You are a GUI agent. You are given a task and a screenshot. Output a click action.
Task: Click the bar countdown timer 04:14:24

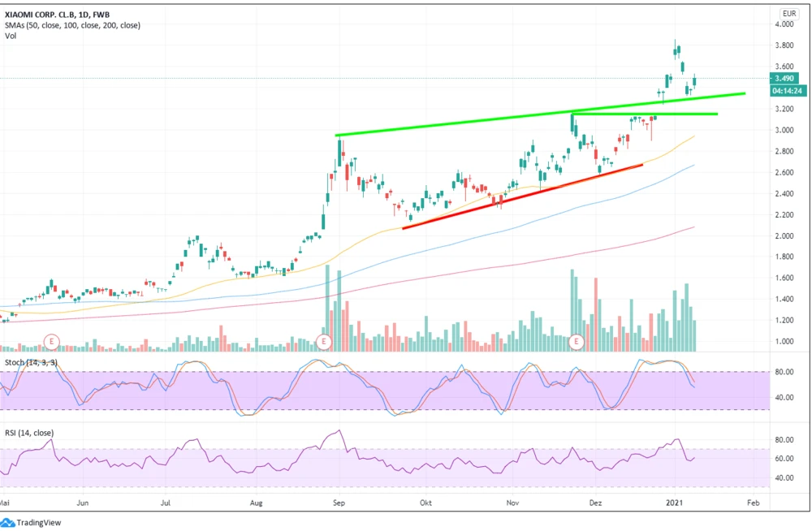tap(787, 90)
